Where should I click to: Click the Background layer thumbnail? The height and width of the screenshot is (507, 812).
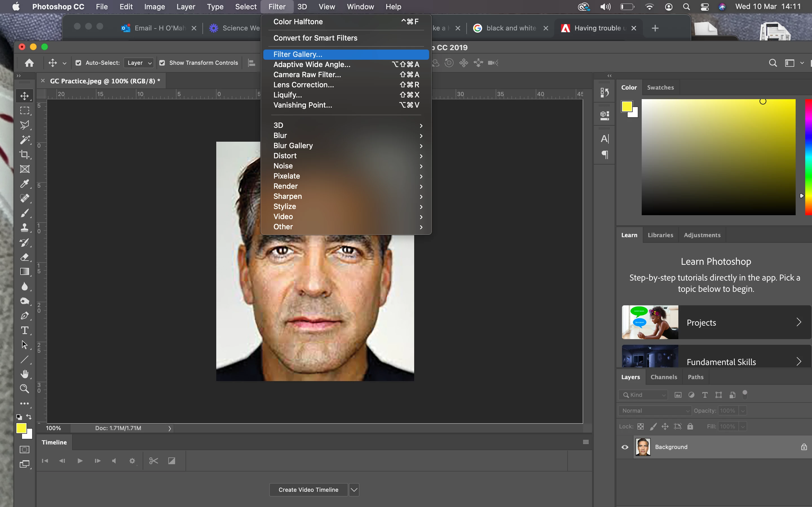point(643,447)
